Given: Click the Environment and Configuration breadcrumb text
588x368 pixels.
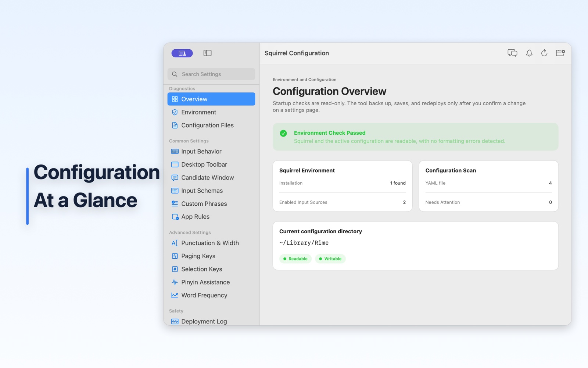Looking at the screenshot, I should (x=304, y=79).
